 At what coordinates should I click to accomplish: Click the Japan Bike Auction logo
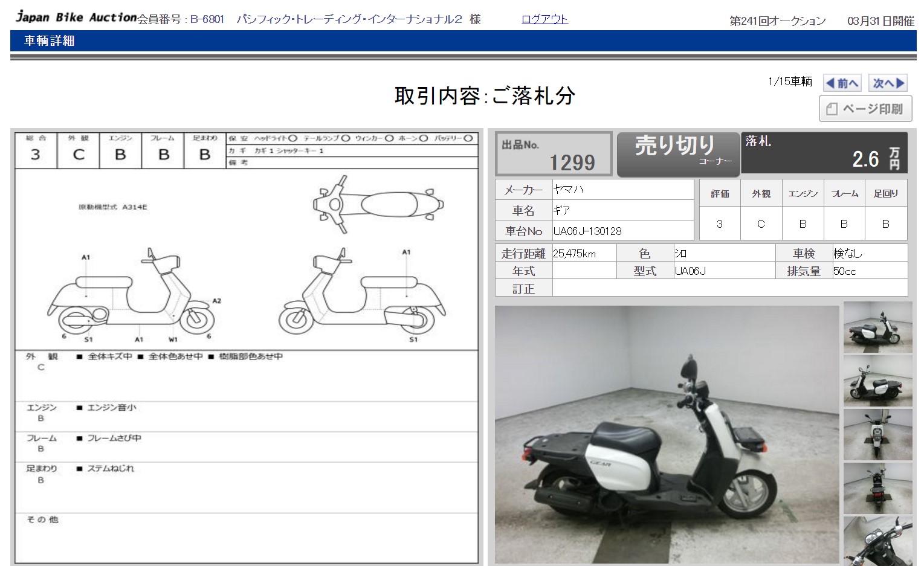tap(76, 17)
